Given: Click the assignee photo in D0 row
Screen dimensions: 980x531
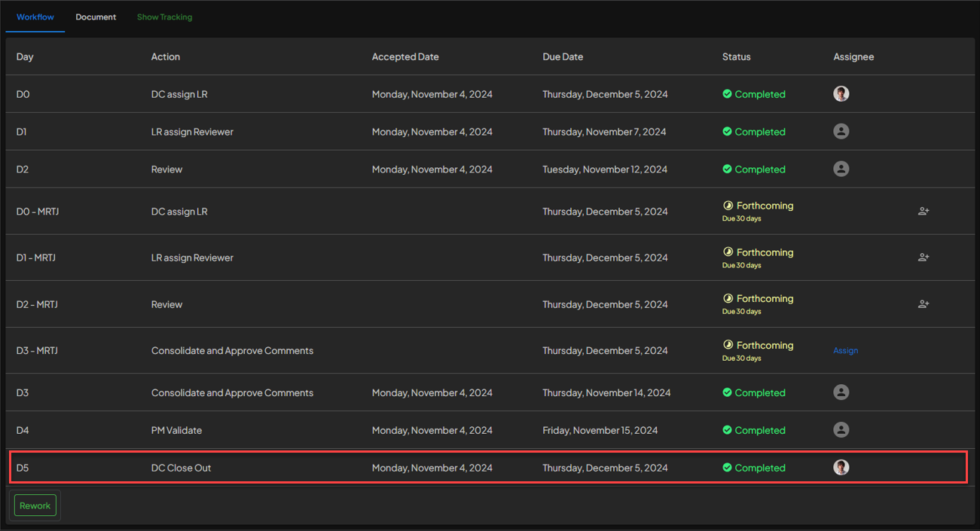Looking at the screenshot, I should pyautogui.click(x=841, y=94).
